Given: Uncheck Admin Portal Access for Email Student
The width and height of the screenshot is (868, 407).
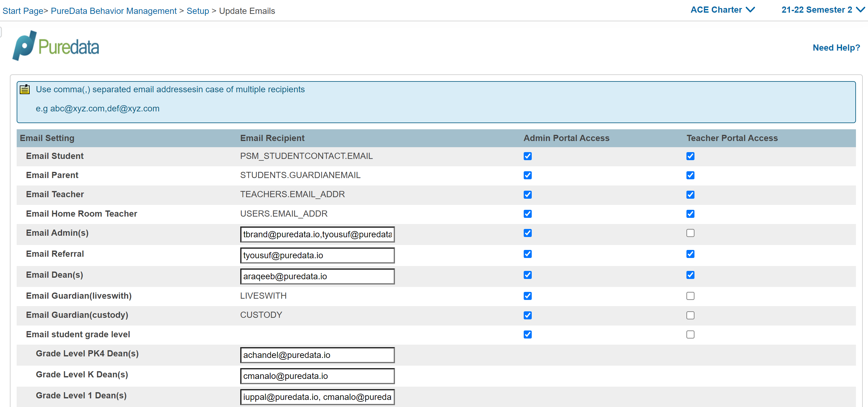Looking at the screenshot, I should tap(527, 156).
